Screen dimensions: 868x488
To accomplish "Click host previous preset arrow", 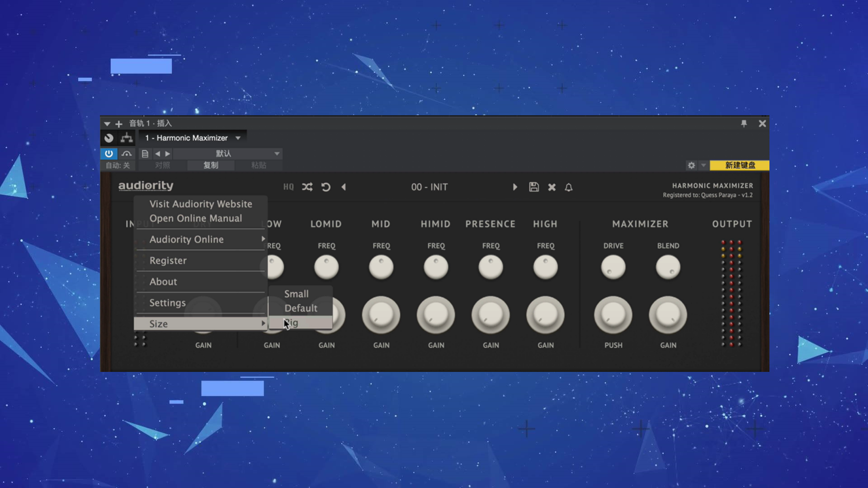I will coord(157,154).
